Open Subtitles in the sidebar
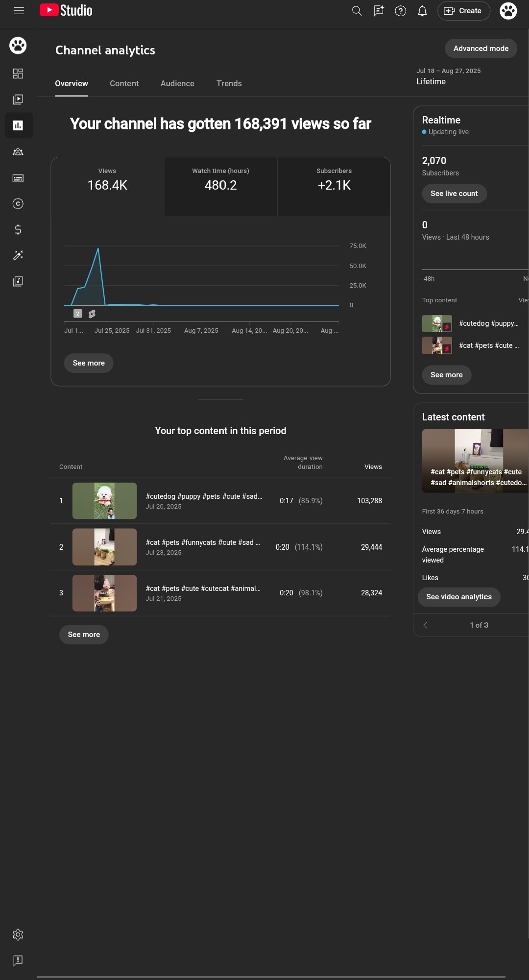 [18, 178]
